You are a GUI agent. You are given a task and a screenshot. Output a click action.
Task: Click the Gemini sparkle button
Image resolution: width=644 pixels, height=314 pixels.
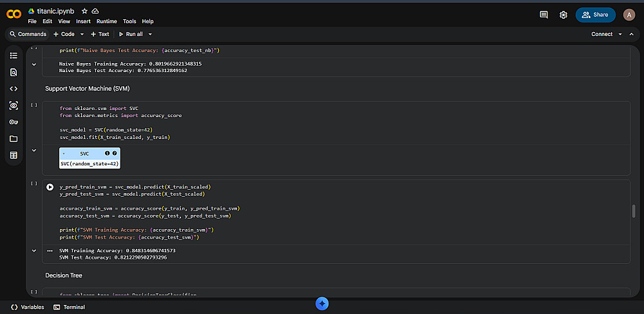point(323,303)
